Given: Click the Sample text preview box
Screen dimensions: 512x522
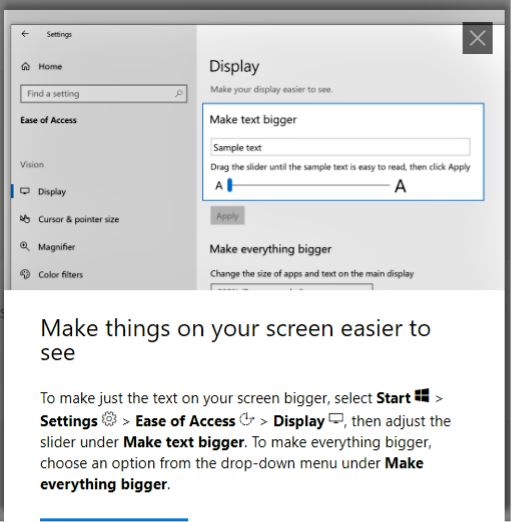Looking at the screenshot, I should 340,147.
